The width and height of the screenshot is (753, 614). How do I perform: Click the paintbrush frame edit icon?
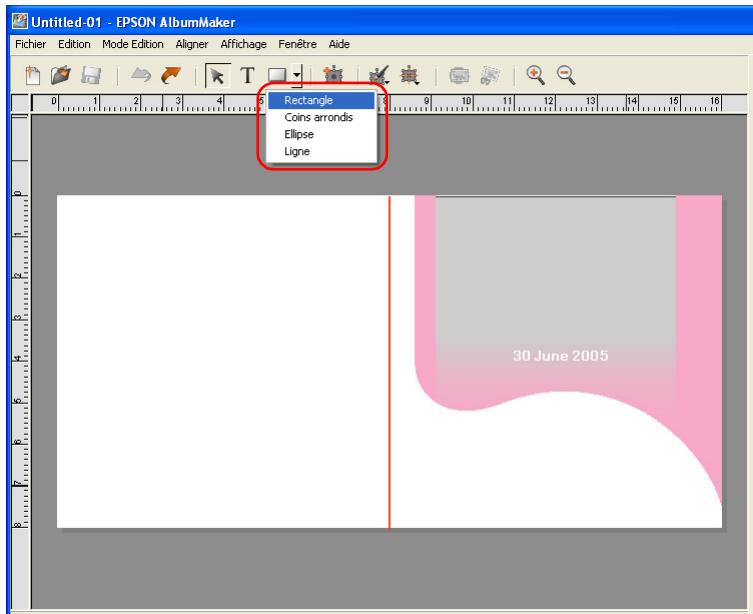[x=379, y=75]
